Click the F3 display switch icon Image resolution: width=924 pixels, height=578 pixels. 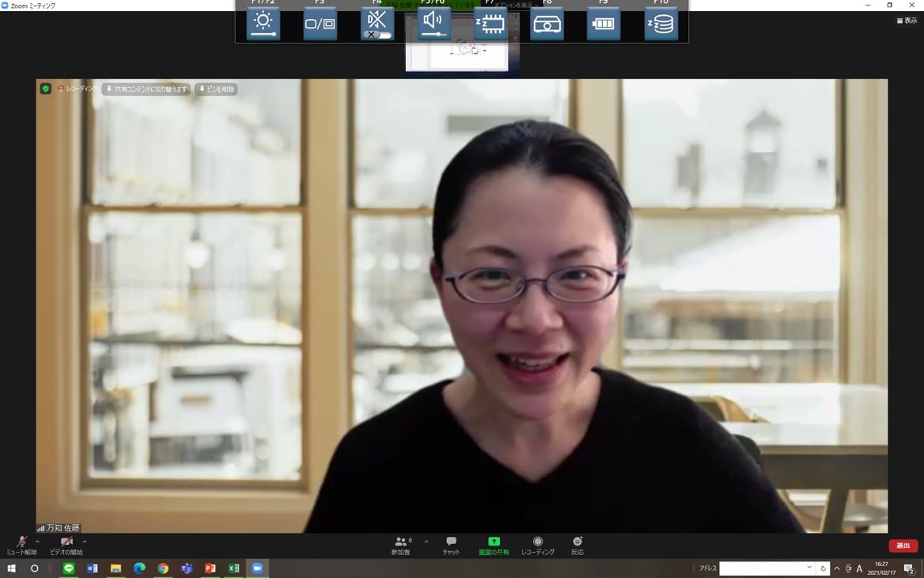pyautogui.click(x=320, y=24)
